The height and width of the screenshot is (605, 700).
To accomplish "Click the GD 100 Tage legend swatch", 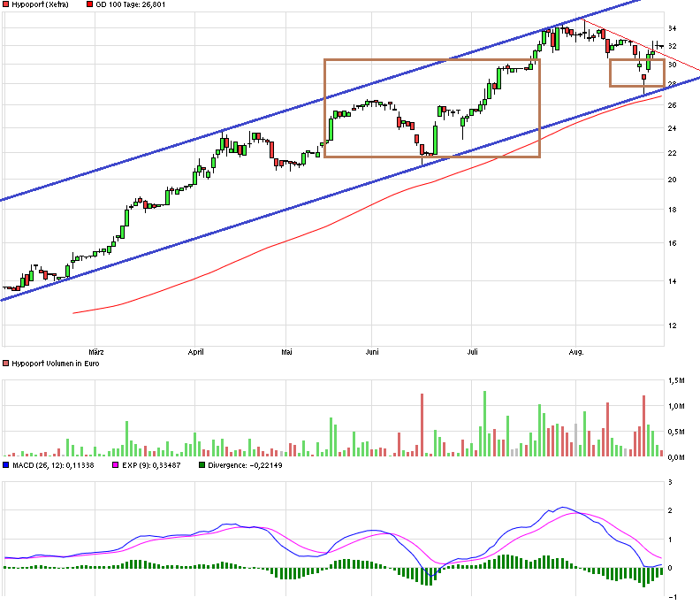I will [x=90, y=4].
